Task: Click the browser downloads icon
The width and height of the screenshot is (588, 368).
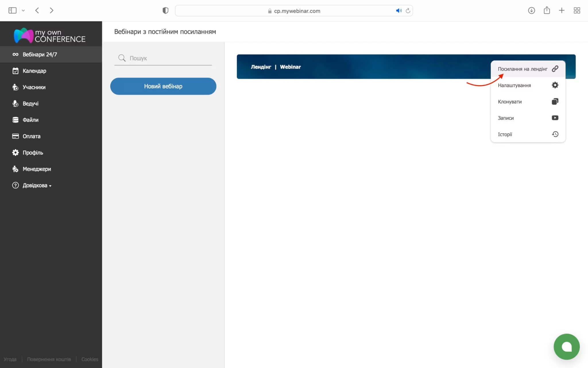Action: click(x=531, y=11)
